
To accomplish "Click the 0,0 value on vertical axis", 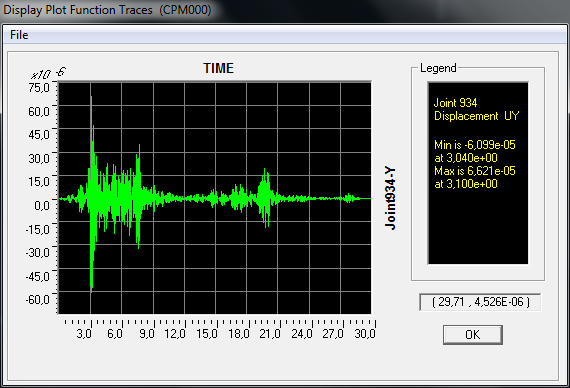I will tap(42, 205).
